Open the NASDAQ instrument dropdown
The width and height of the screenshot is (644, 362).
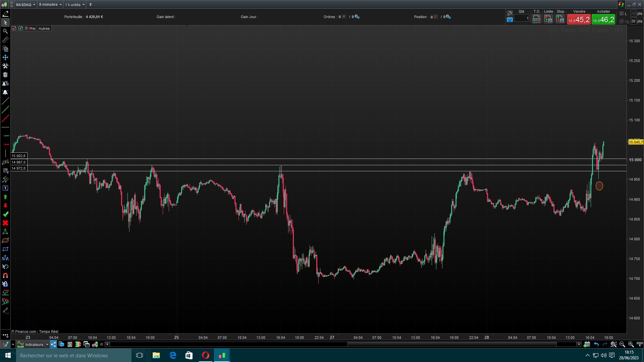pos(25,5)
